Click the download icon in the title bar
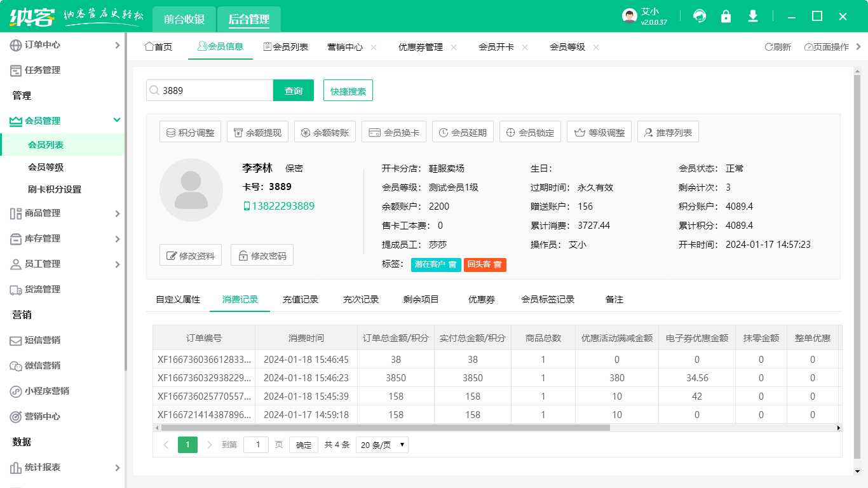Screen dimensions: 868x488 (752, 16)
